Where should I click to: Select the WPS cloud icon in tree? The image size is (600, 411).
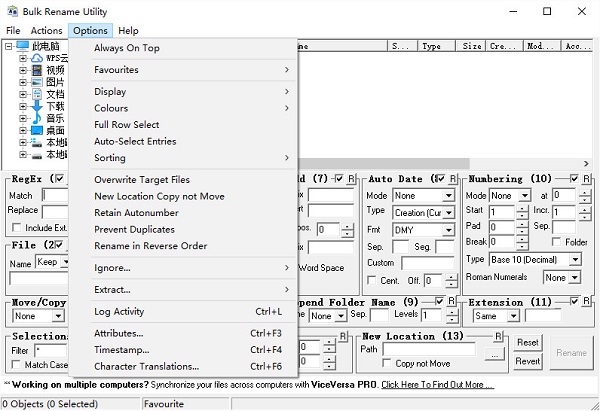[37, 58]
